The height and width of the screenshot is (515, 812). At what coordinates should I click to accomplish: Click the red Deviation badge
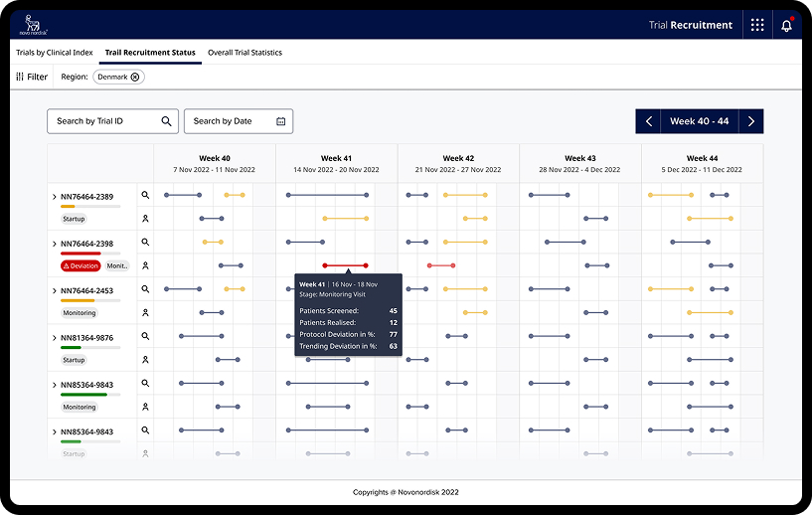tap(81, 265)
